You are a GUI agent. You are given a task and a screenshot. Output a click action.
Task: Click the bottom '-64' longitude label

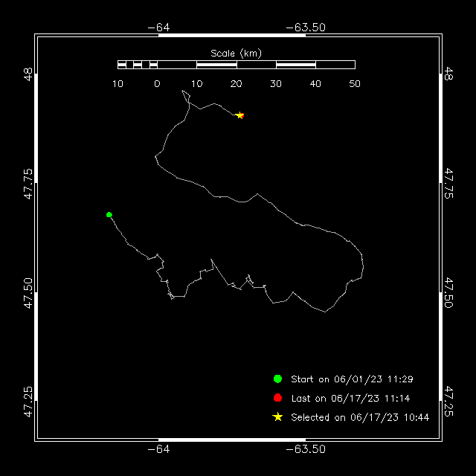coord(158,449)
